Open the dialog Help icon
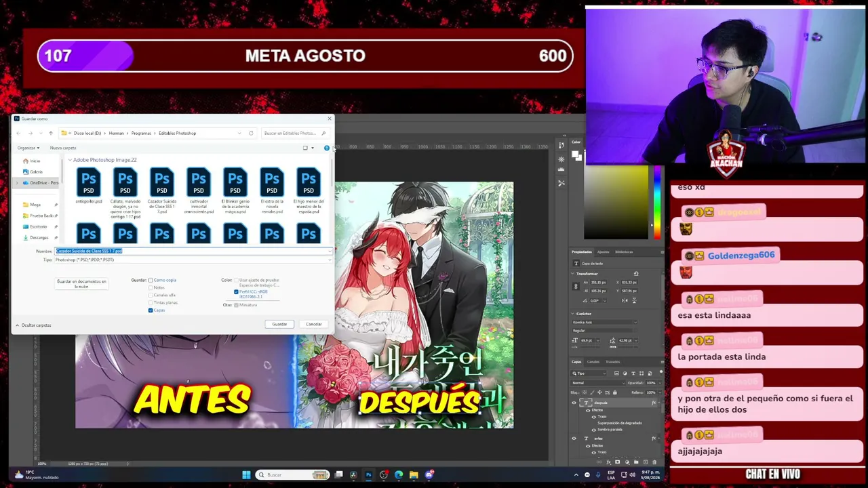 pos(327,148)
